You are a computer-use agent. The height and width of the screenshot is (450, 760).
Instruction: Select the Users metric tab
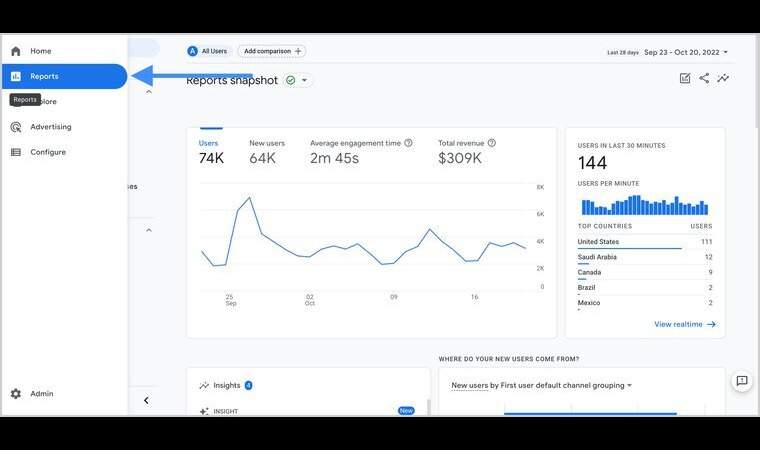click(x=211, y=152)
